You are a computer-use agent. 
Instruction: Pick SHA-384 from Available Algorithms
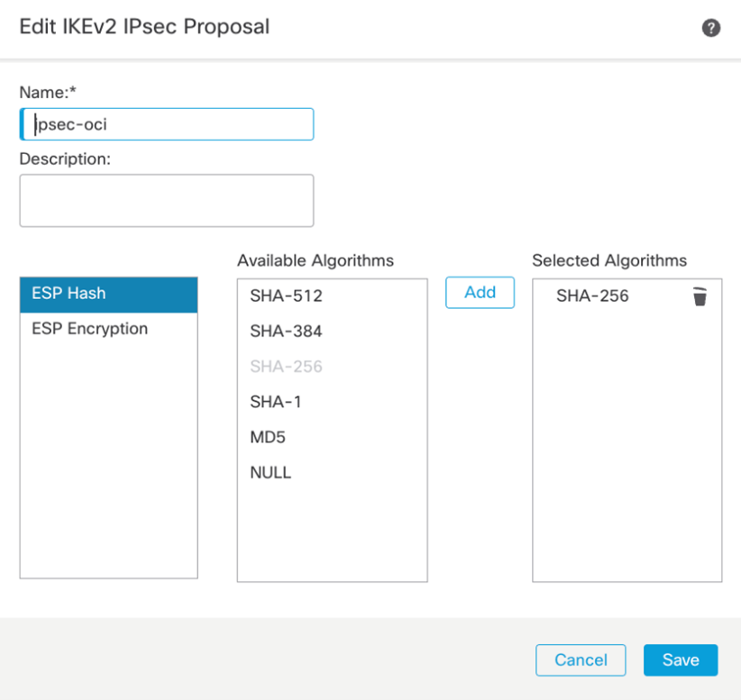[286, 332]
